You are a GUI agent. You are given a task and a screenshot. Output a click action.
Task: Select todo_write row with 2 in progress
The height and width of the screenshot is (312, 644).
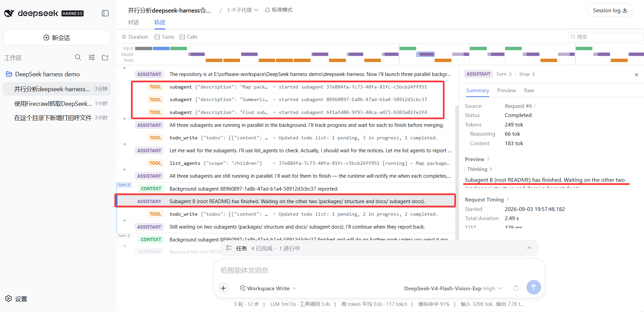pyautogui.click(x=286, y=214)
